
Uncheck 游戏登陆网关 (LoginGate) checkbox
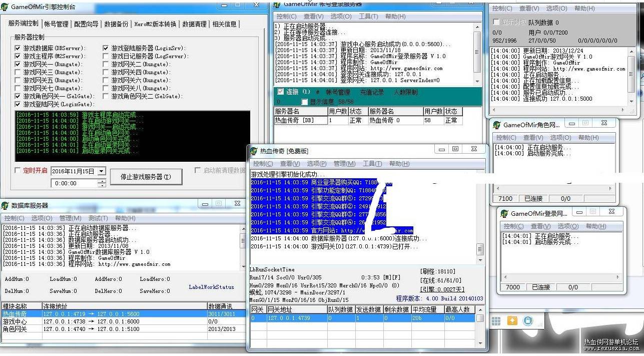tap(18, 104)
